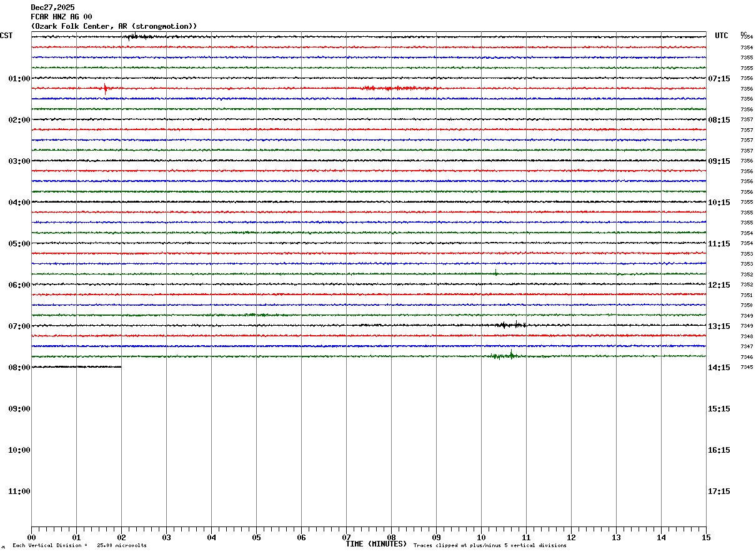Screen dimensions: 756x554
Task: Click the minute 15 tick label on time axis
Action: point(706,537)
